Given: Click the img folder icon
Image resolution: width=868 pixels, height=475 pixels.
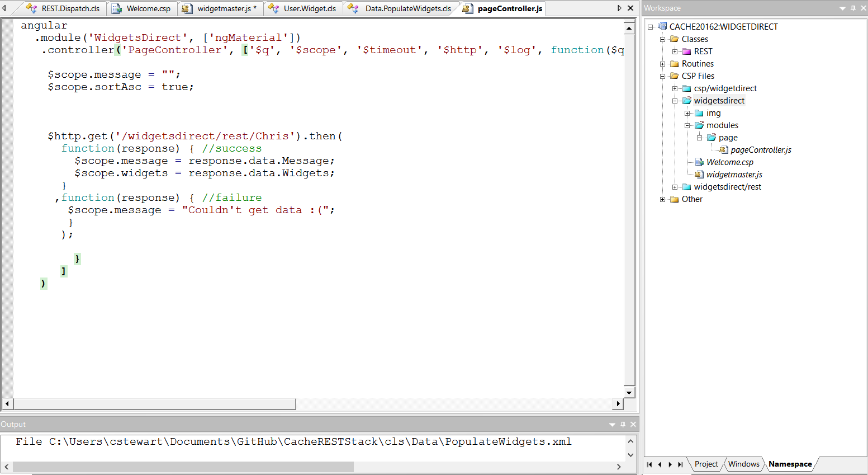Looking at the screenshot, I should [699, 113].
